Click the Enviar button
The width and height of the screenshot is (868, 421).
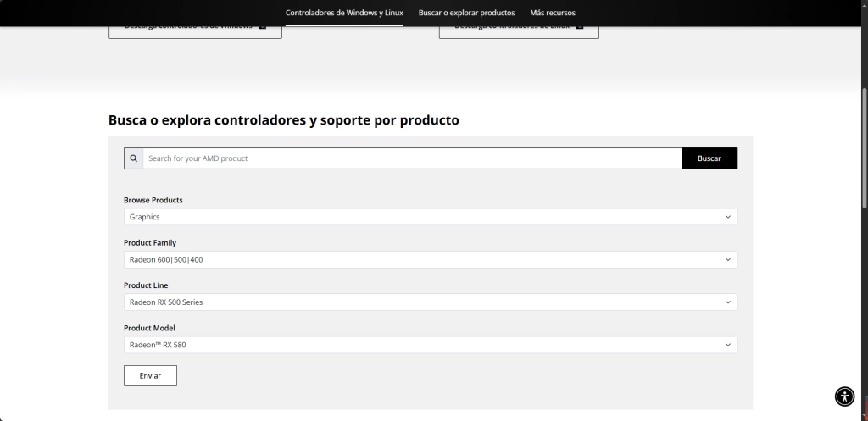point(150,375)
